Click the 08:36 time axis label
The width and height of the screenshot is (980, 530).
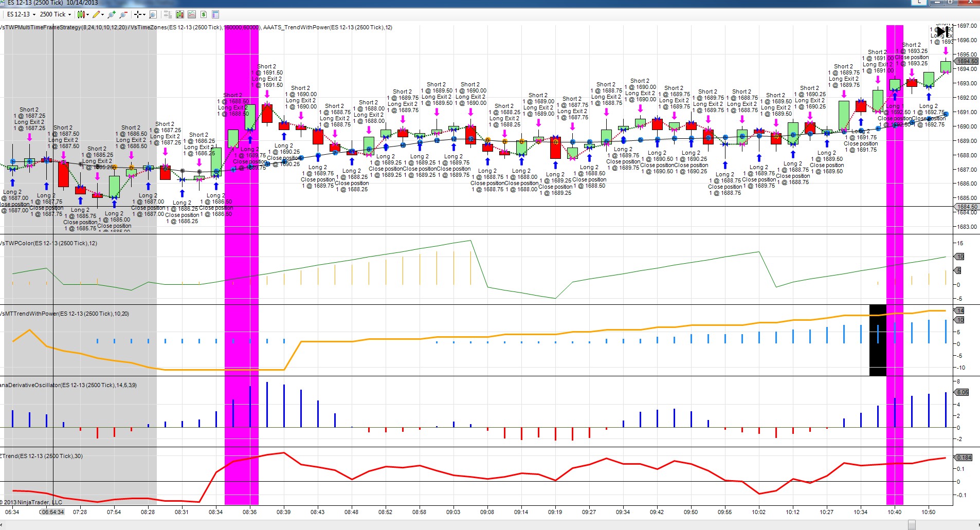point(249,512)
